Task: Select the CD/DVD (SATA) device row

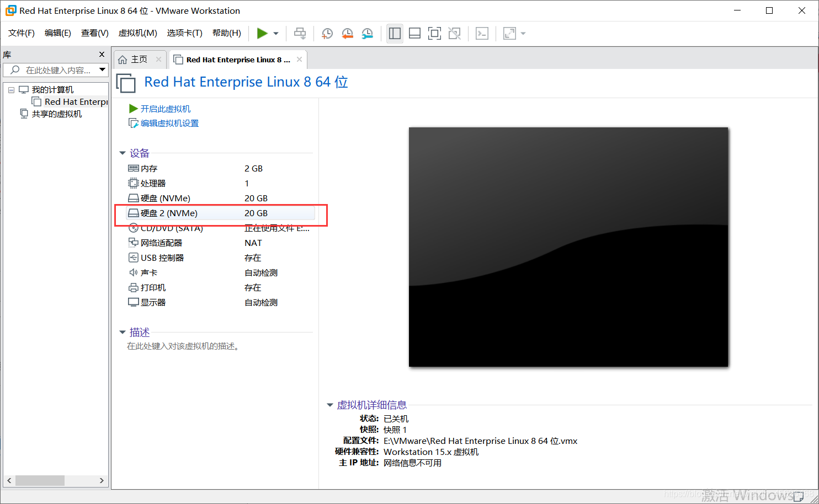Action: tap(221, 228)
